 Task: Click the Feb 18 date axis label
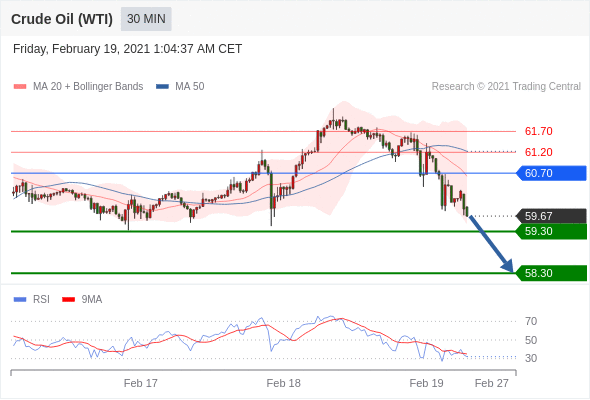(283, 383)
